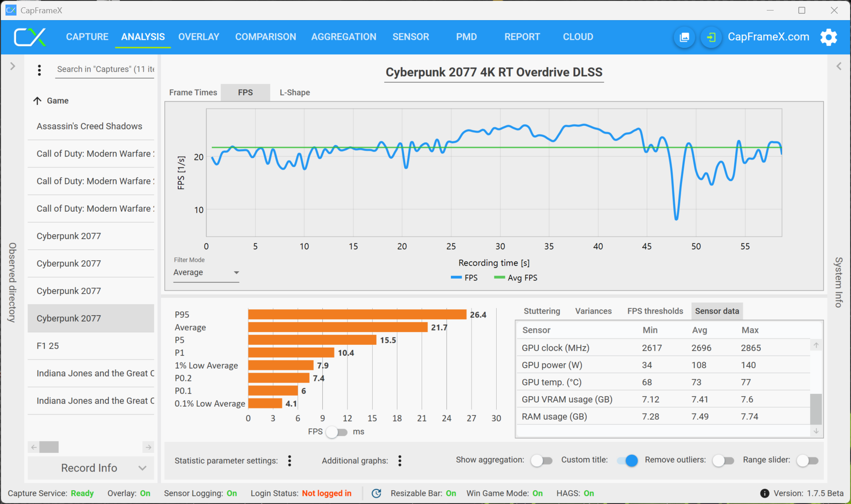851x504 pixels.
Task: Select the highlighted Cyberpunk 2077 capture
Action: coord(91,318)
